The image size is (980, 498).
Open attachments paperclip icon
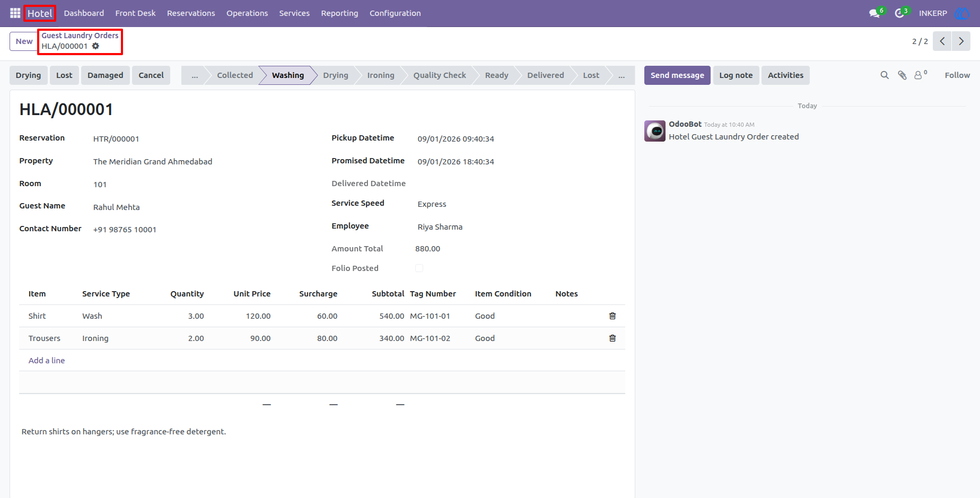(x=902, y=75)
